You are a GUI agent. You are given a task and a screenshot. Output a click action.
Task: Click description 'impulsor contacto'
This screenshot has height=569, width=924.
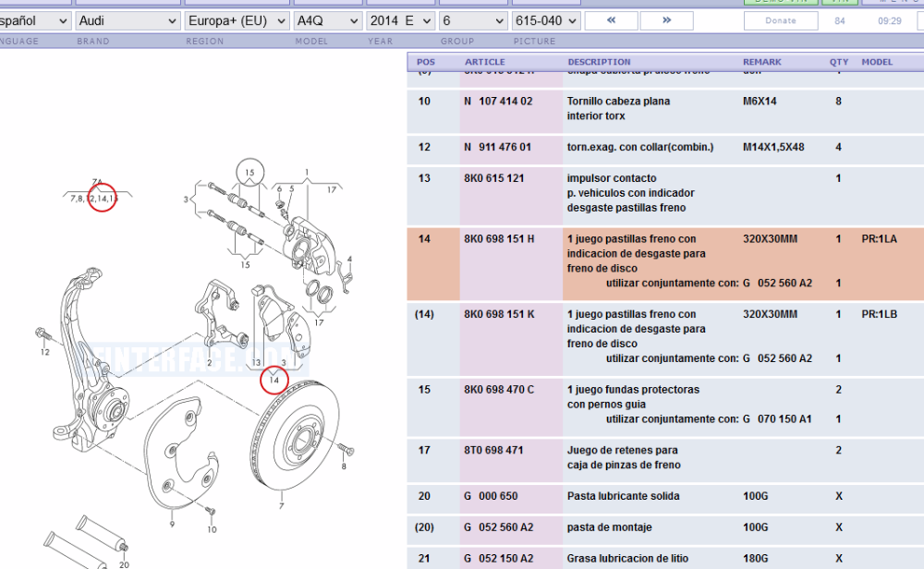point(612,178)
